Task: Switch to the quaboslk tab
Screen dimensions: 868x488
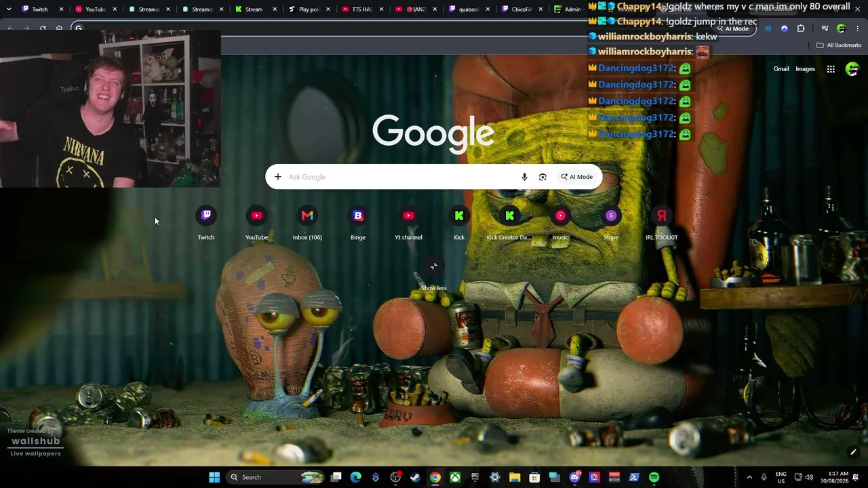Action: [x=469, y=9]
